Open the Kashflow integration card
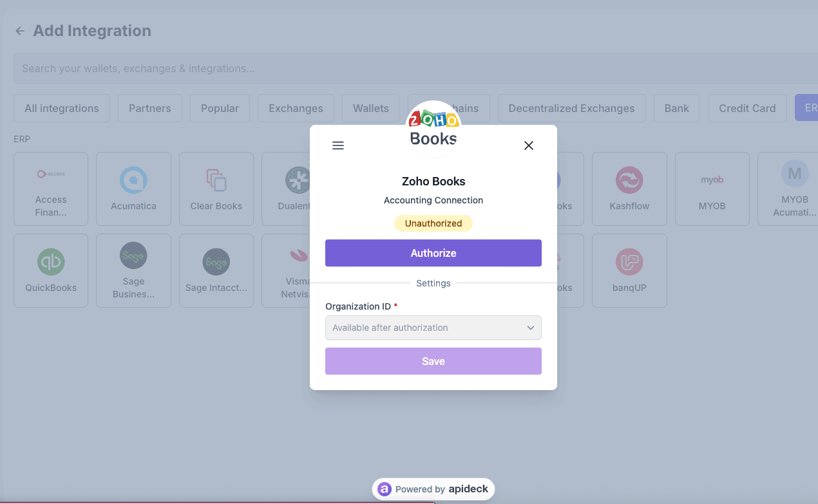The height and width of the screenshot is (504, 818). pos(629,189)
